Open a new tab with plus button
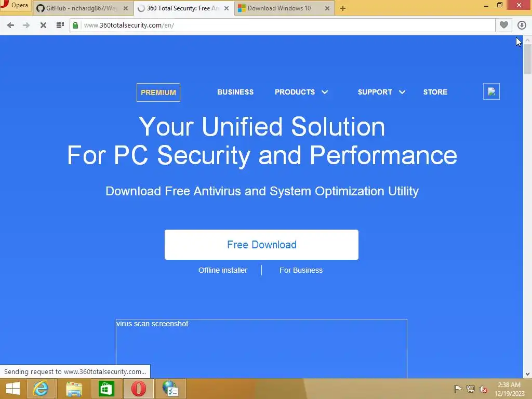This screenshot has height=399, width=532. pyautogui.click(x=343, y=8)
